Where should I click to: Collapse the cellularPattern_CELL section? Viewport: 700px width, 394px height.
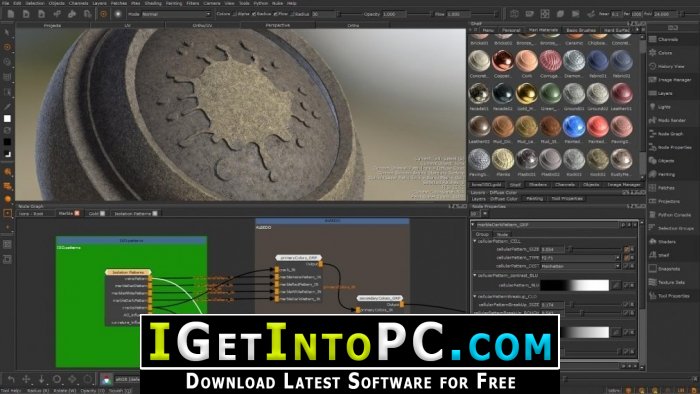point(475,241)
